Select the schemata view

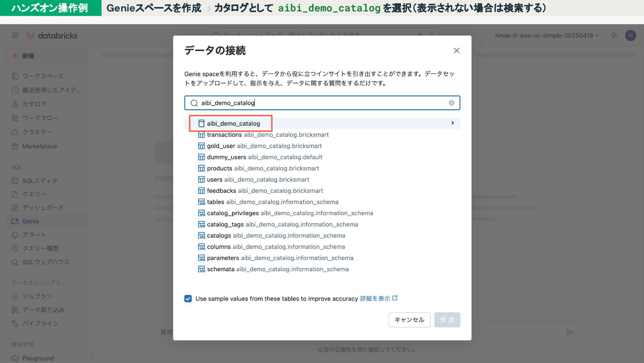coord(273,269)
